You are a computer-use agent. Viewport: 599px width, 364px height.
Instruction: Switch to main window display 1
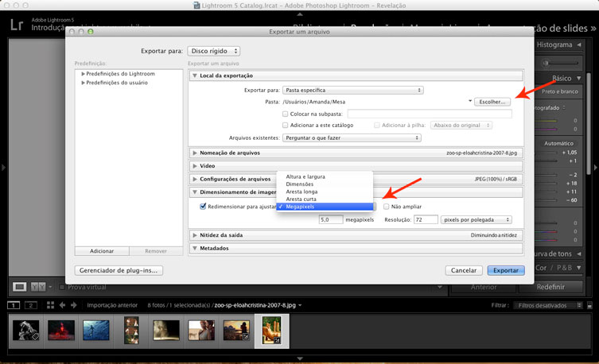13,304
